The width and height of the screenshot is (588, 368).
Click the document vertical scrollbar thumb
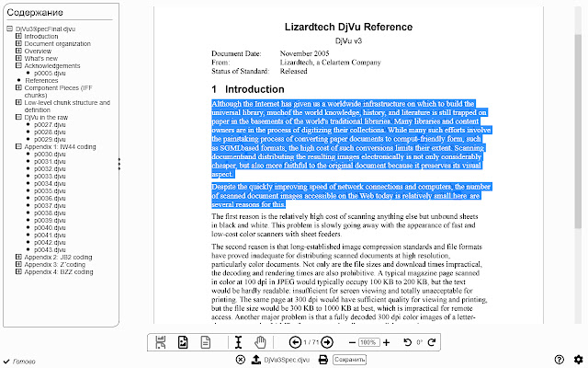[x=578, y=132]
